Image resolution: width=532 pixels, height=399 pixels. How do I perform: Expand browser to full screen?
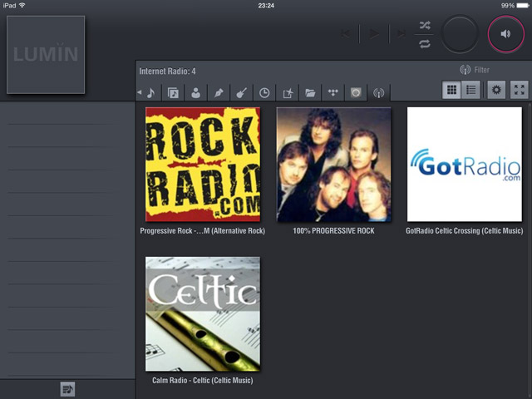[x=519, y=90]
